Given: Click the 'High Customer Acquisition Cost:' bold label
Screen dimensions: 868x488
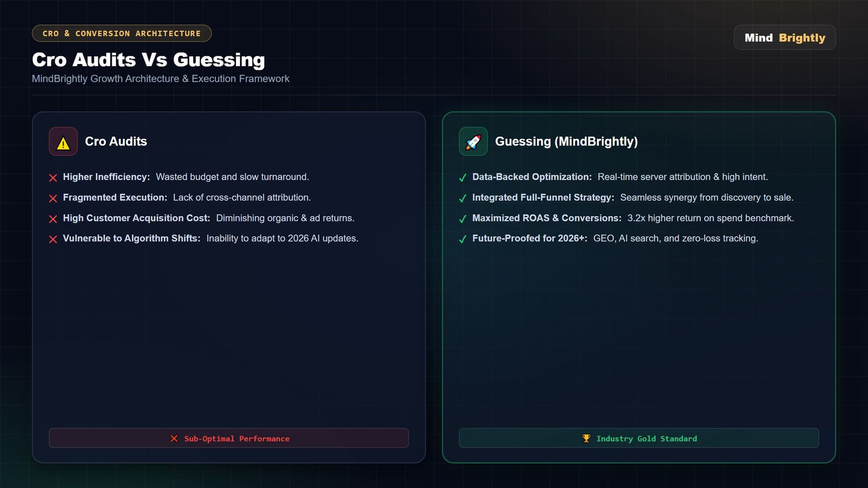Looking at the screenshot, I should (x=137, y=218).
